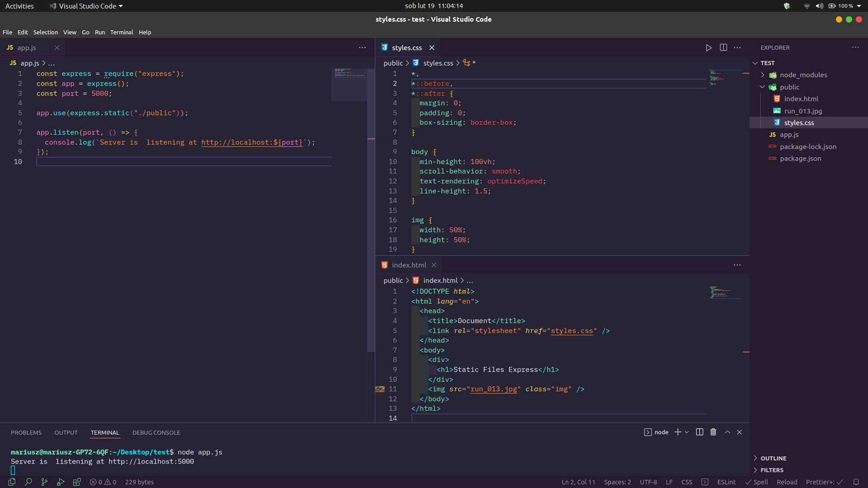Open localhost link in app.js code

coord(252,142)
